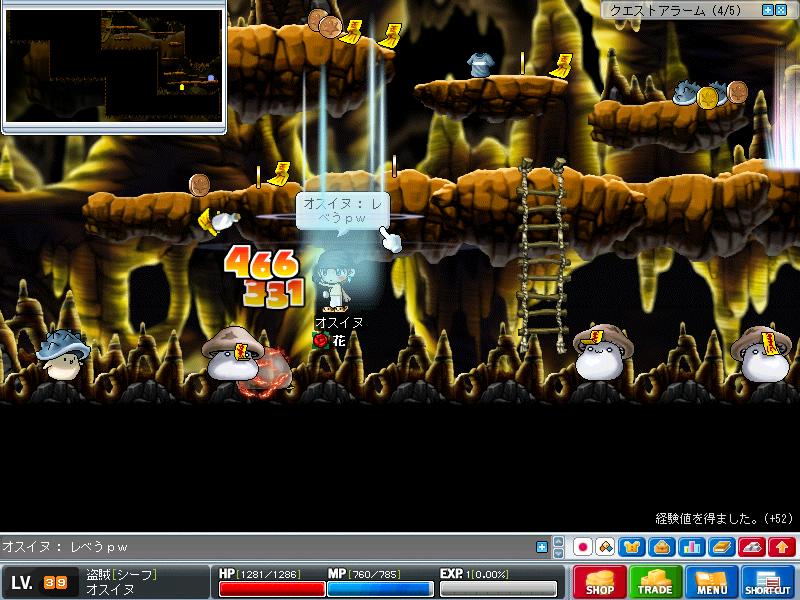
Task: Open the stats bar-chart icon
Action: click(x=692, y=547)
